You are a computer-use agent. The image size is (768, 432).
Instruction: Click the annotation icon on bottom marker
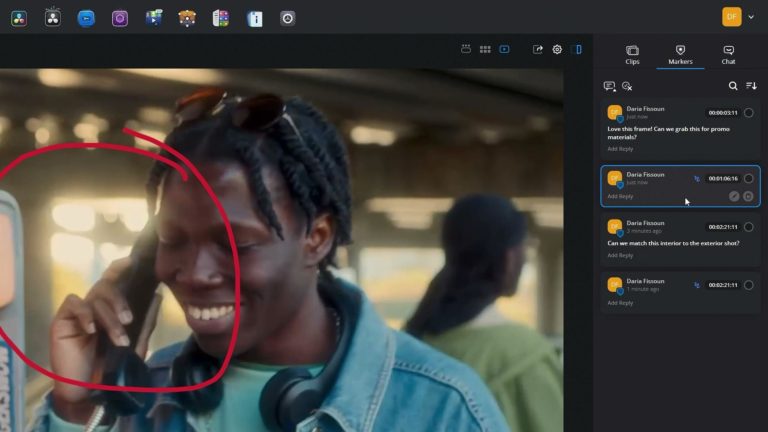pyautogui.click(x=696, y=285)
